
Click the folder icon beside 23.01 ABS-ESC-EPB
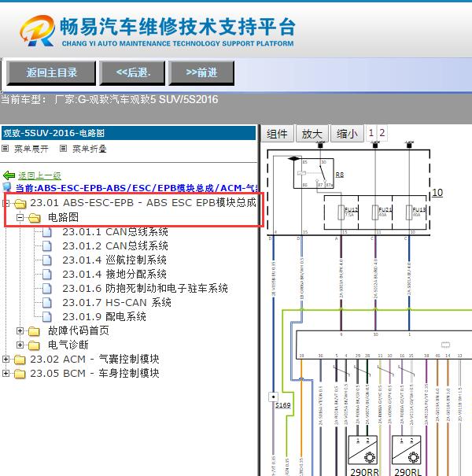point(20,203)
